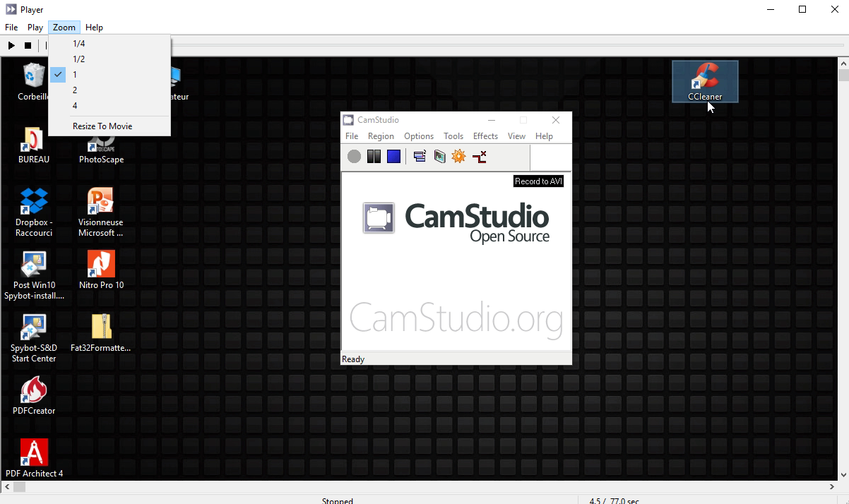Select Resize To Movie in the Zoom menu
The height and width of the screenshot is (504, 849).
(102, 126)
